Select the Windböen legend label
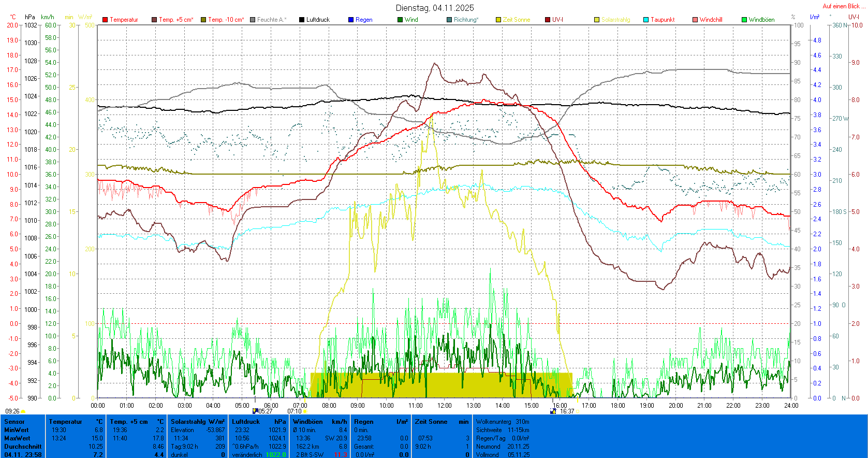The height and width of the screenshot is (458, 868). 761,20
